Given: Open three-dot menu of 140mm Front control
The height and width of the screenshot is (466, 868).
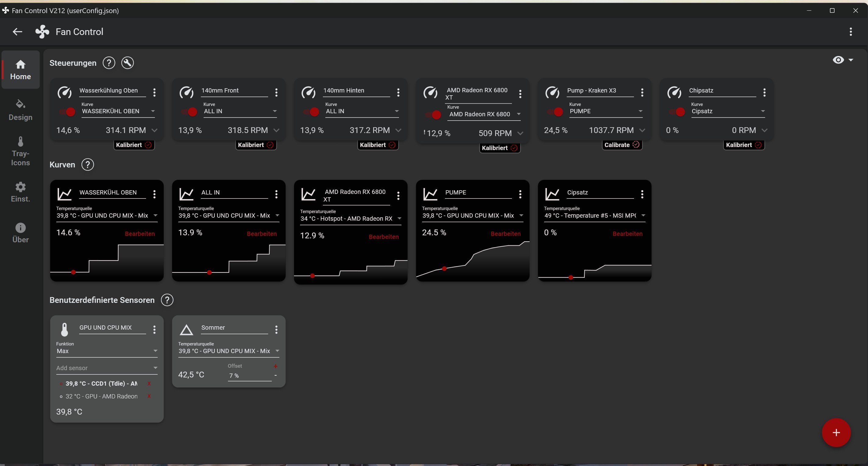Looking at the screenshot, I should (276, 92).
